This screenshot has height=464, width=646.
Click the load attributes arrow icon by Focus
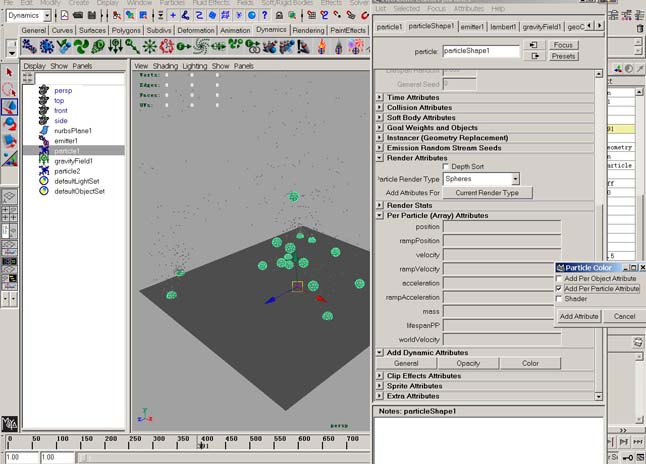tap(534, 45)
